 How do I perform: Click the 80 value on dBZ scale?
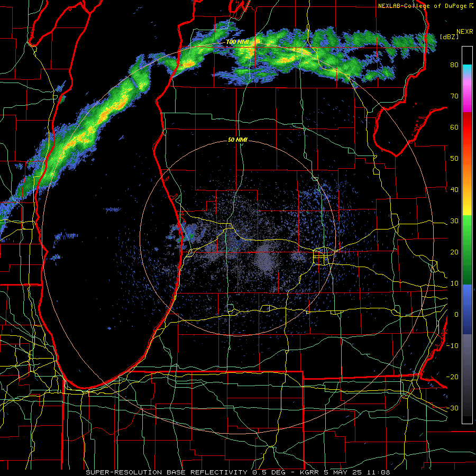(x=454, y=65)
